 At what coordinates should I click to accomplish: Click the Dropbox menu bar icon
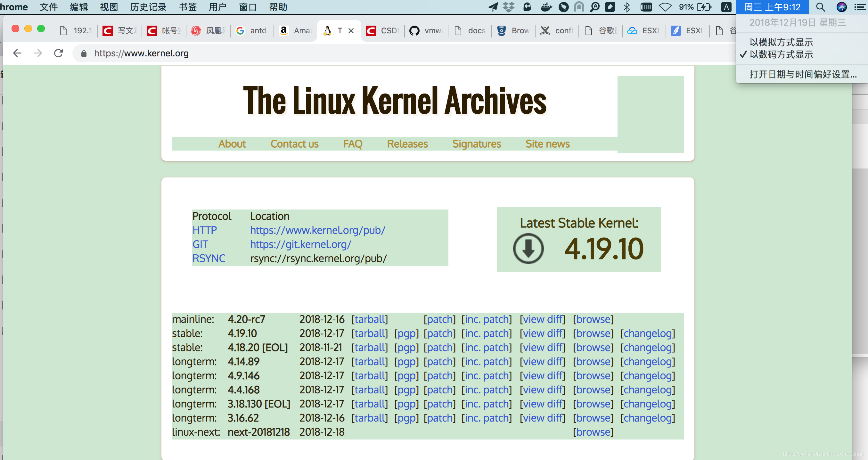509,7
